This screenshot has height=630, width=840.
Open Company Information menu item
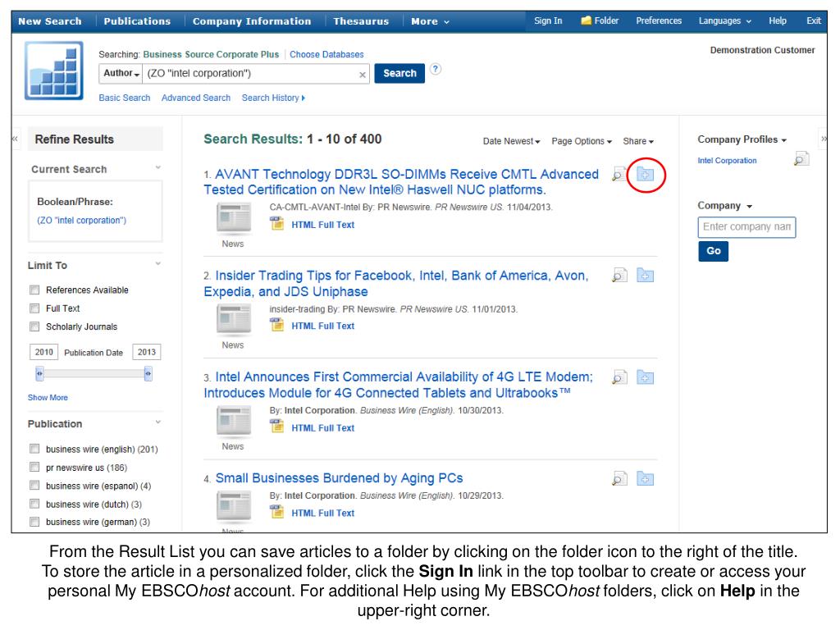pyautogui.click(x=252, y=21)
